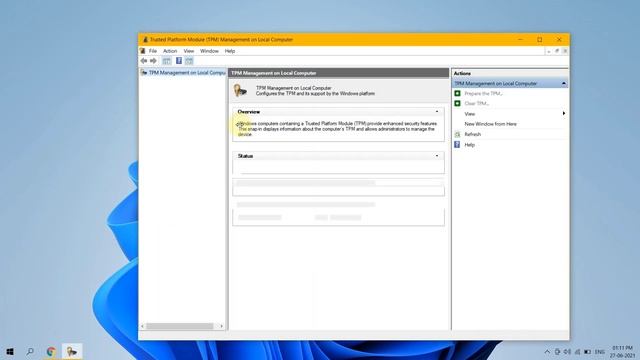640x360 pixels.
Task: Click the ENG language indicator
Action: click(x=600, y=351)
